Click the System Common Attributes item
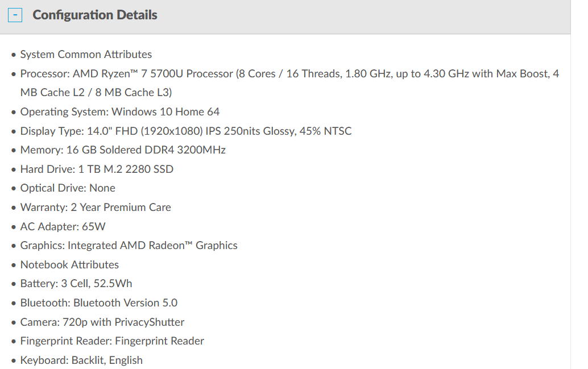Viewport: 588px width, 369px height. click(x=86, y=55)
